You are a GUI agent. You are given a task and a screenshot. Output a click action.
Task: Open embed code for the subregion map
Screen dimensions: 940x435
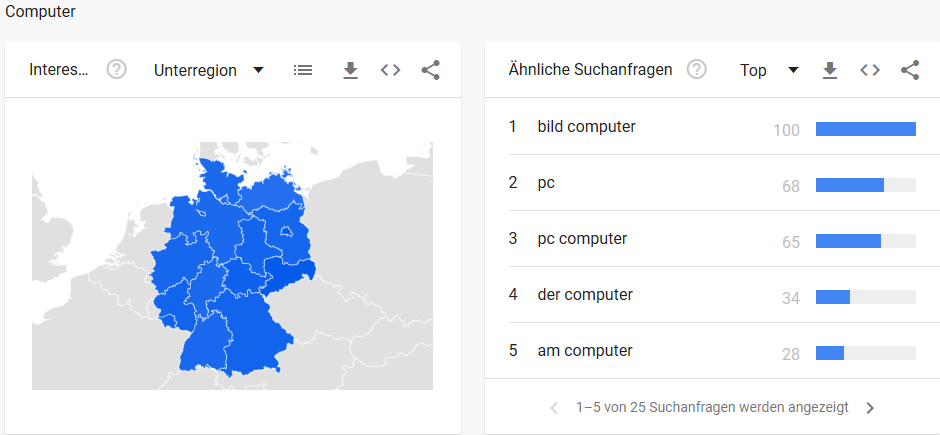tap(390, 70)
